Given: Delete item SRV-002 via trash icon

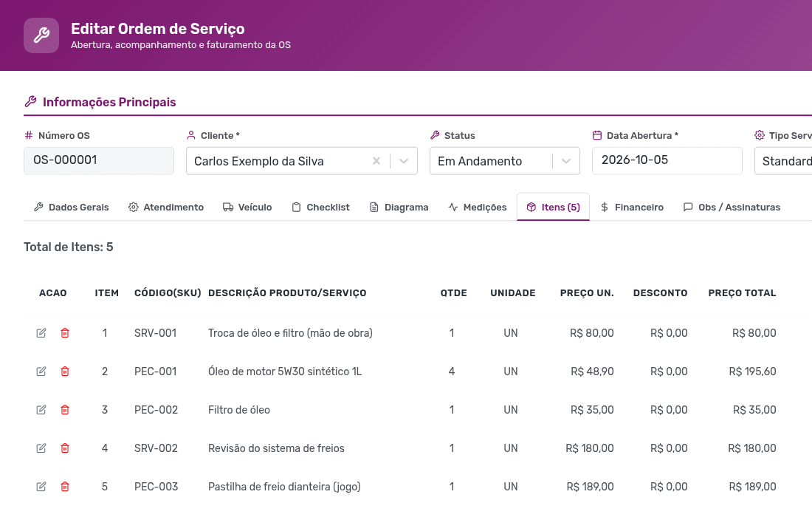Looking at the screenshot, I should click(x=65, y=448).
